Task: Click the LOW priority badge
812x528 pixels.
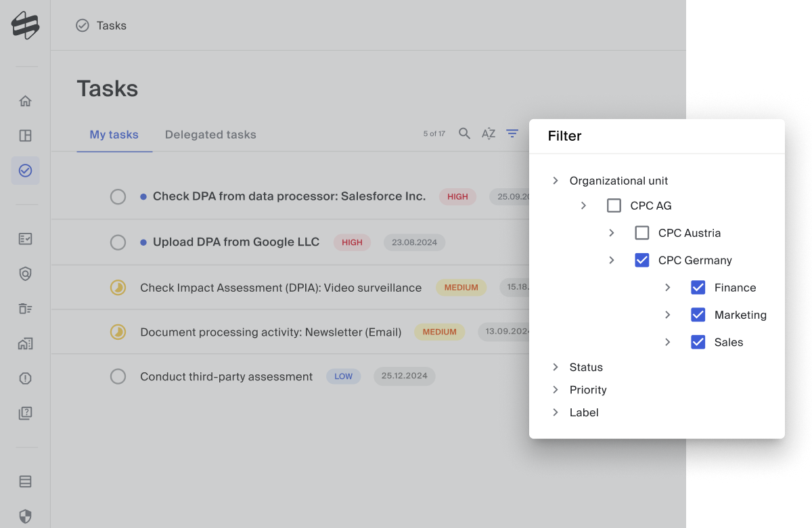Action: pyautogui.click(x=344, y=376)
